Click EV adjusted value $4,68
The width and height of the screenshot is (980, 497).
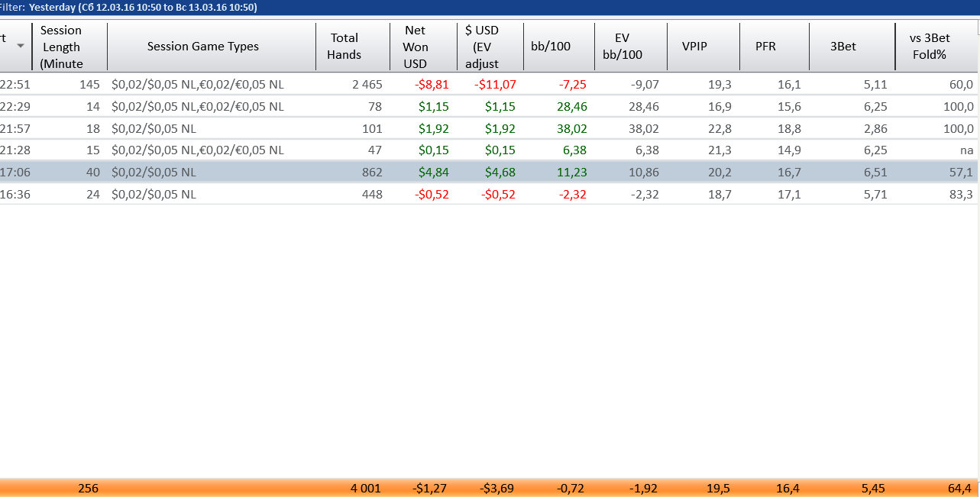(500, 173)
